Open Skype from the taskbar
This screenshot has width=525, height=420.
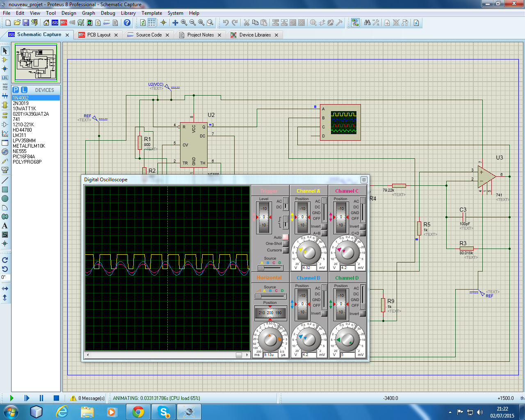tap(164, 411)
